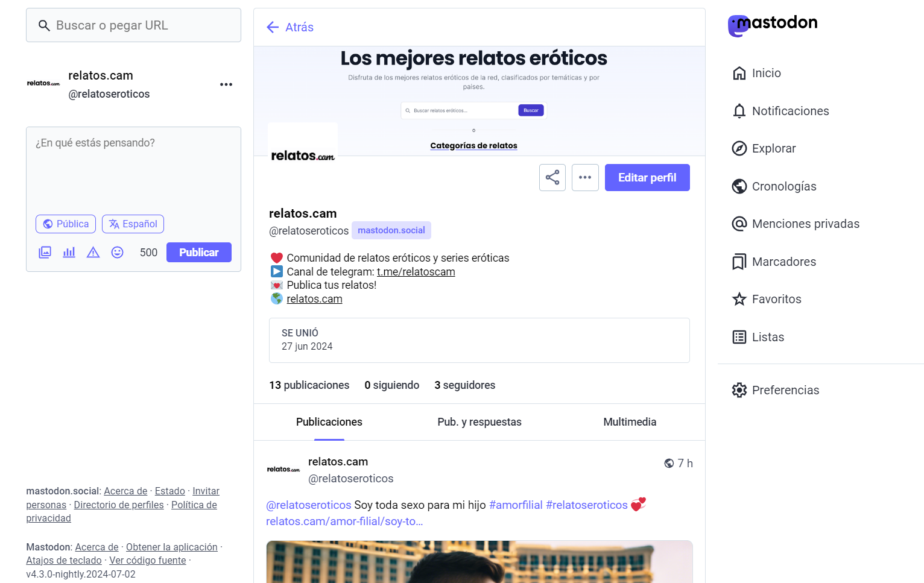
Task: Switch to Pub. y respuestas tab
Action: click(479, 422)
